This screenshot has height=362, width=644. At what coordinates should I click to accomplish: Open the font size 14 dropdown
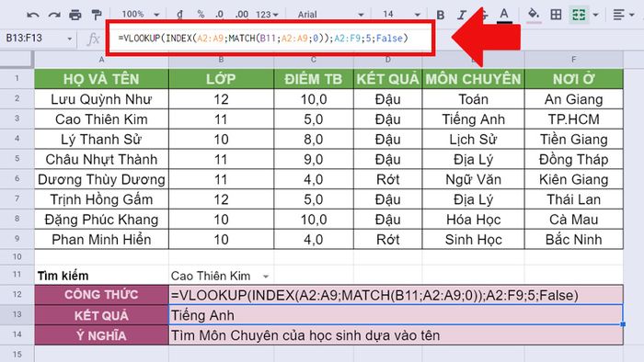[401, 15]
